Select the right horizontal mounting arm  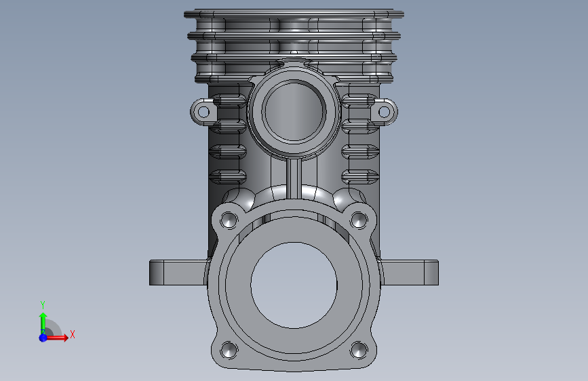click(410, 273)
